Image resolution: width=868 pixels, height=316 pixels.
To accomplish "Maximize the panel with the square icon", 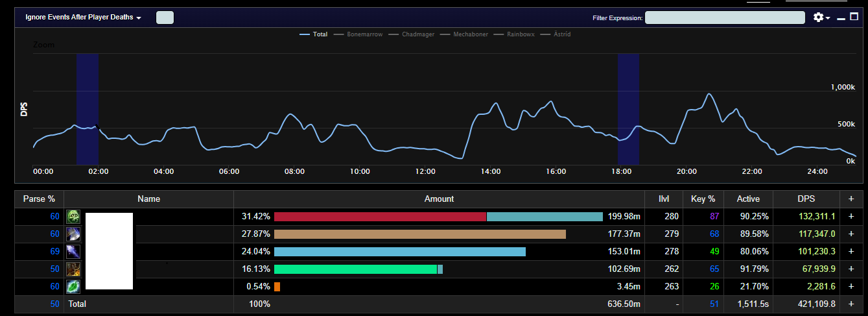I will pos(854,18).
